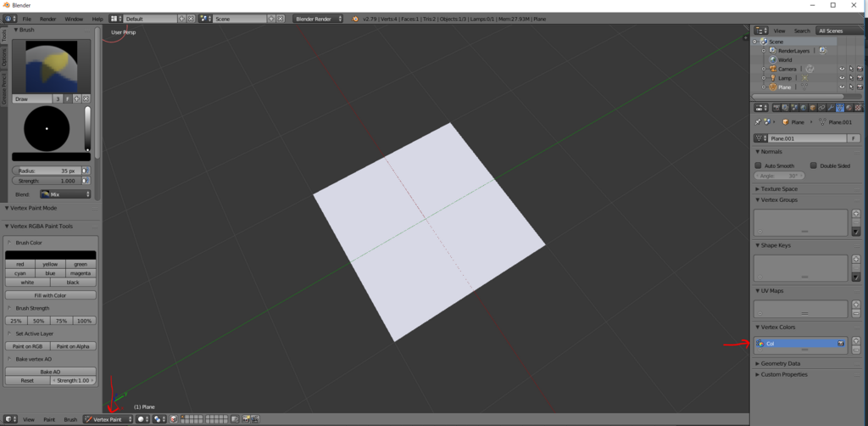The height and width of the screenshot is (426, 868).
Task: Add a new vertex color layer
Action: (856, 340)
